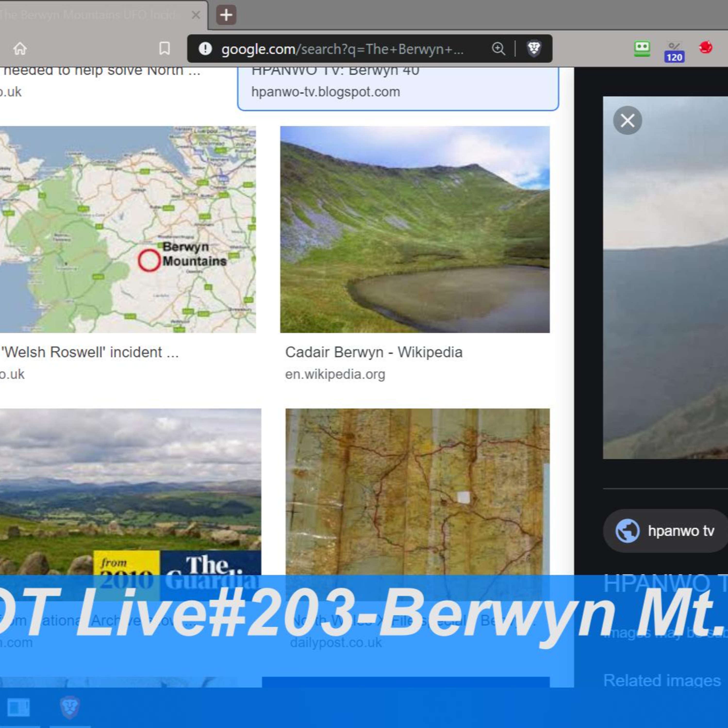
Task: Launch Brave from the taskbar
Action: (69, 708)
